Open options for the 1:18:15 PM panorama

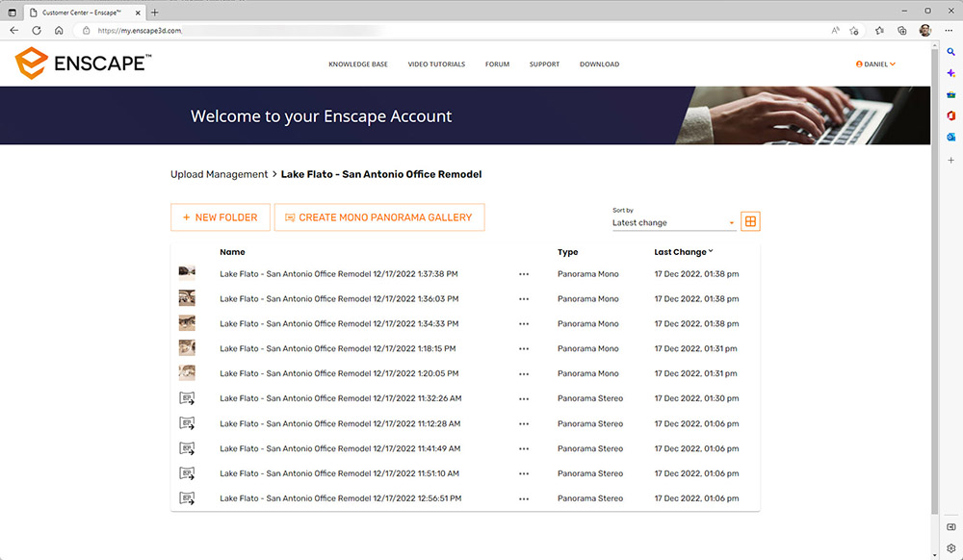pyautogui.click(x=523, y=349)
